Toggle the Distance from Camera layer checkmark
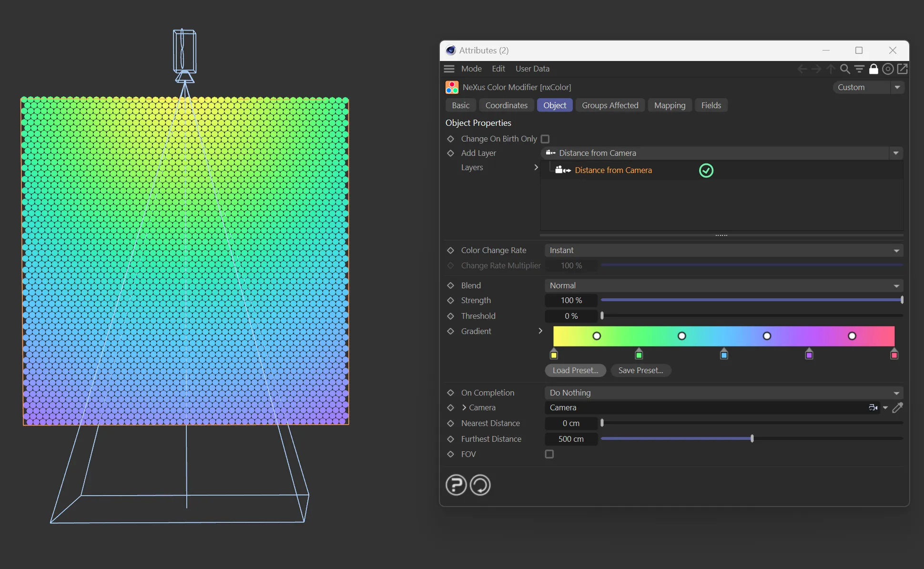The width and height of the screenshot is (924, 569). 706,170
